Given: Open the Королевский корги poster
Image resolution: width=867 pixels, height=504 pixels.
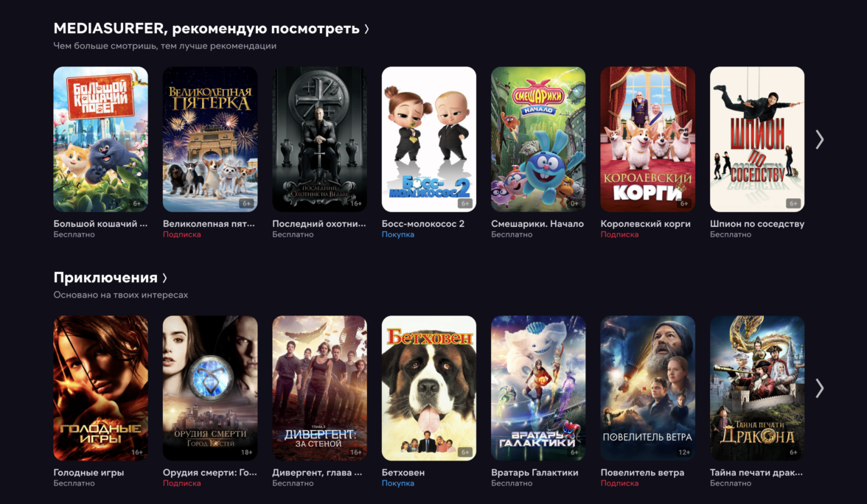Looking at the screenshot, I should [648, 139].
